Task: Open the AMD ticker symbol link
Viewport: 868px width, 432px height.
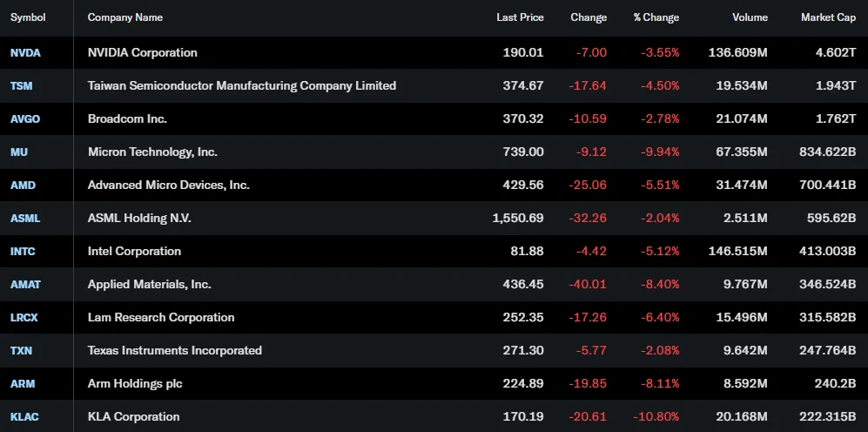Action: coord(23,185)
